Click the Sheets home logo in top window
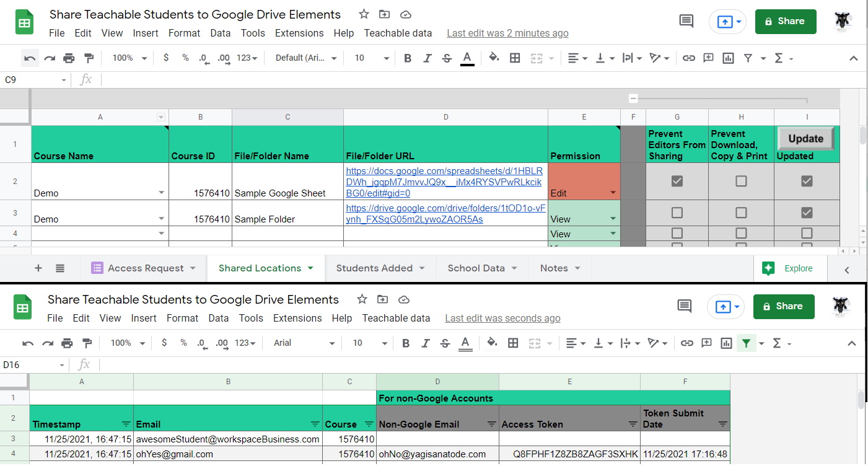868x466 pixels. tap(24, 23)
